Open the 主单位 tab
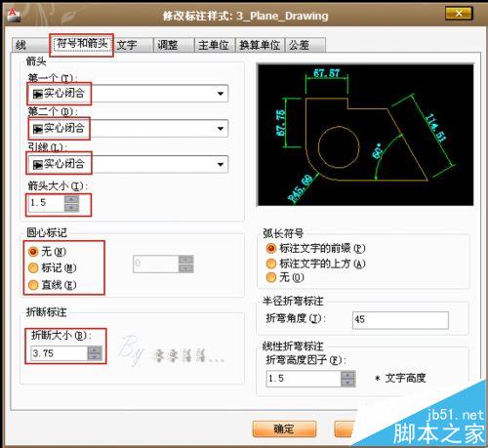The width and height of the screenshot is (488, 448). tap(215, 45)
